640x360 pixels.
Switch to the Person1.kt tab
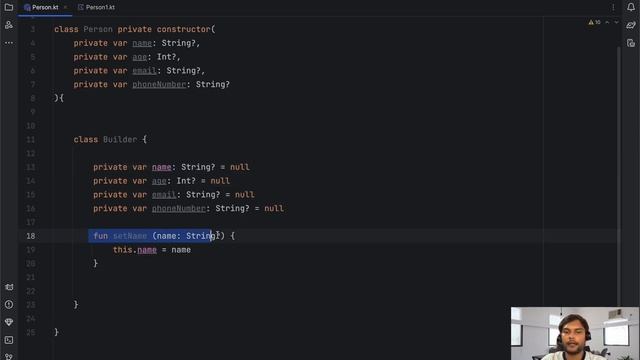coord(96,7)
